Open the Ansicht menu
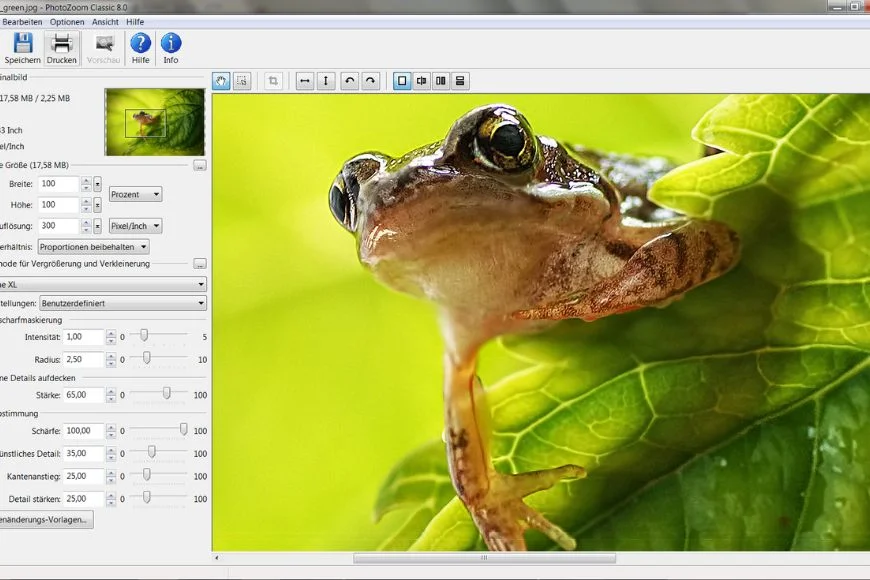The width and height of the screenshot is (870, 580). tap(105, 21)
